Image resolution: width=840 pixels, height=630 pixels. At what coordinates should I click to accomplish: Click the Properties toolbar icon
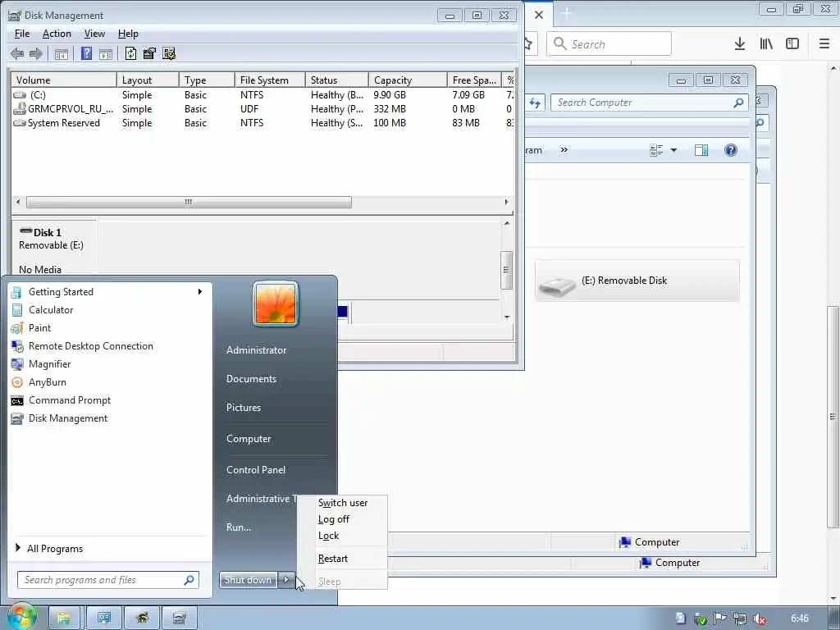click(x=149, y=53)
